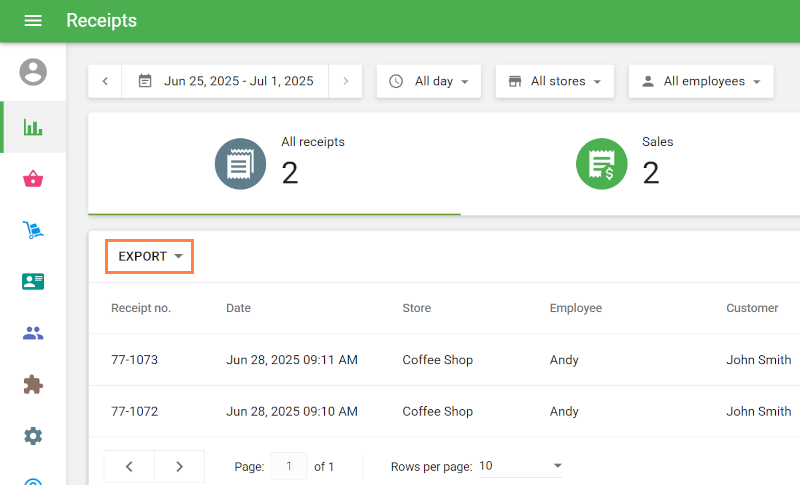
Task: Click the Receipts page title
Action: click(102, 20)
